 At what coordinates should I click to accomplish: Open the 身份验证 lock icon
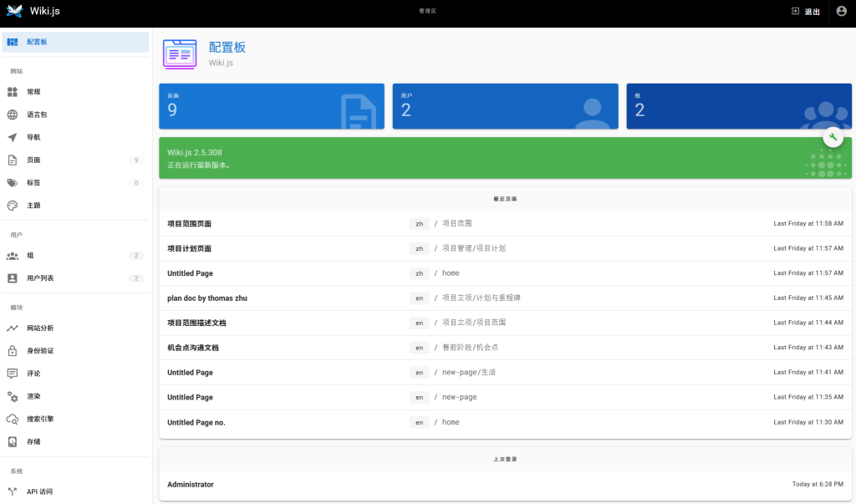tap(13, 351)
